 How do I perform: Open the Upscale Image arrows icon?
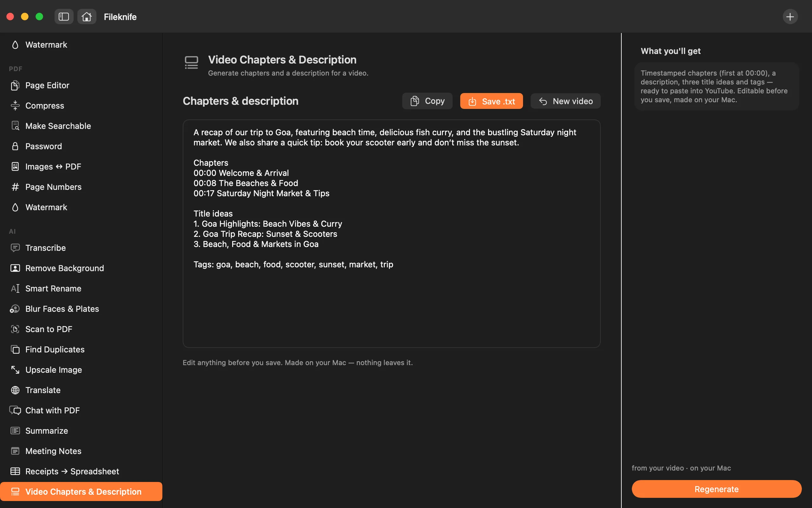click(15, 370)
